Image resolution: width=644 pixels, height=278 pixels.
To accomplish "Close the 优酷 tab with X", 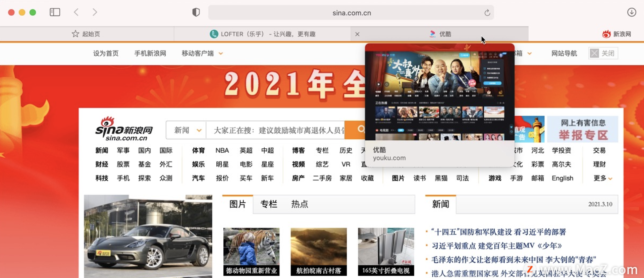I will coord(357,34).
